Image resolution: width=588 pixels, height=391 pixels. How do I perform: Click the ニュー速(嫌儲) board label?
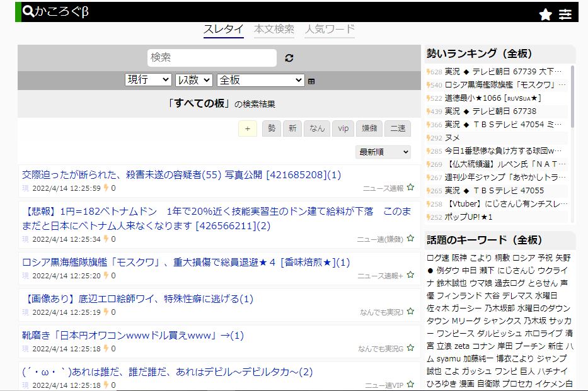click(380, 239)
